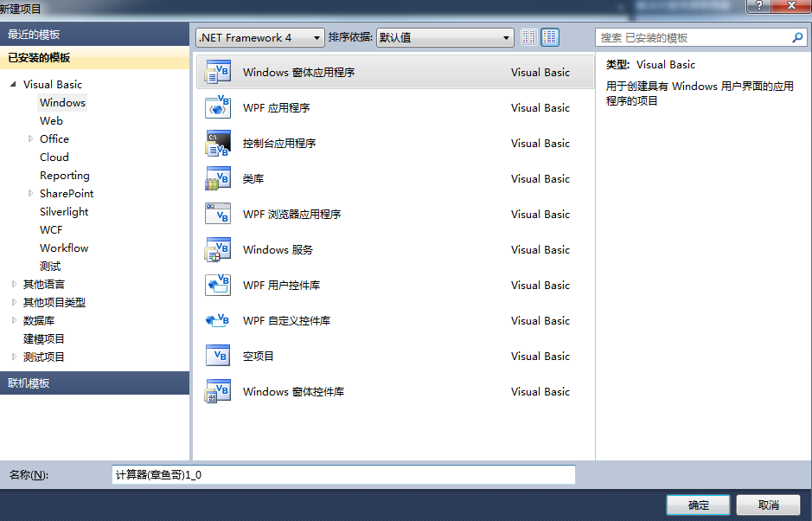
Task: Open the 已安装的模板 section
Action: 95,57
